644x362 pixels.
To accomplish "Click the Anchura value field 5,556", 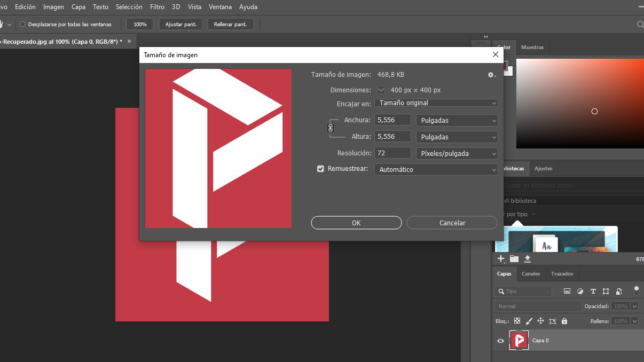I will 393,120.
